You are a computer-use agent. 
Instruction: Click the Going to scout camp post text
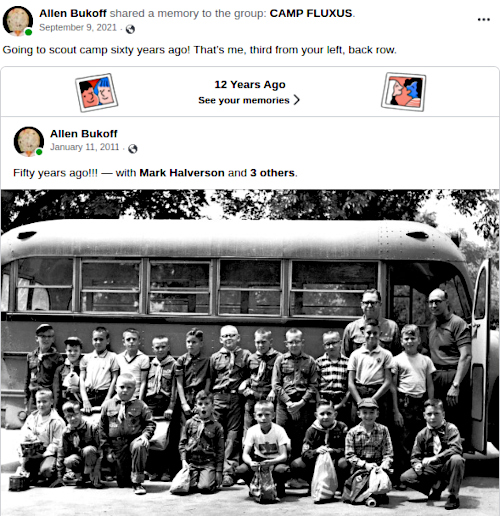tap(199, 50)
